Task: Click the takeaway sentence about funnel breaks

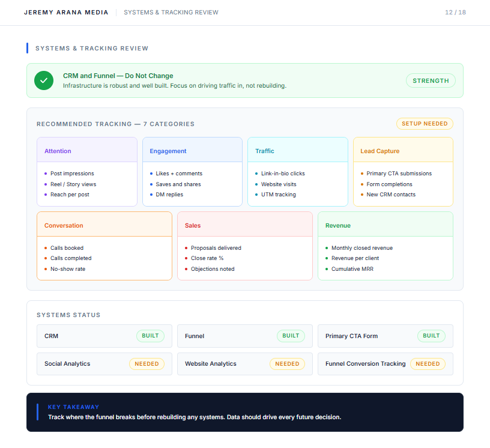Action: (x=195, y=417)
